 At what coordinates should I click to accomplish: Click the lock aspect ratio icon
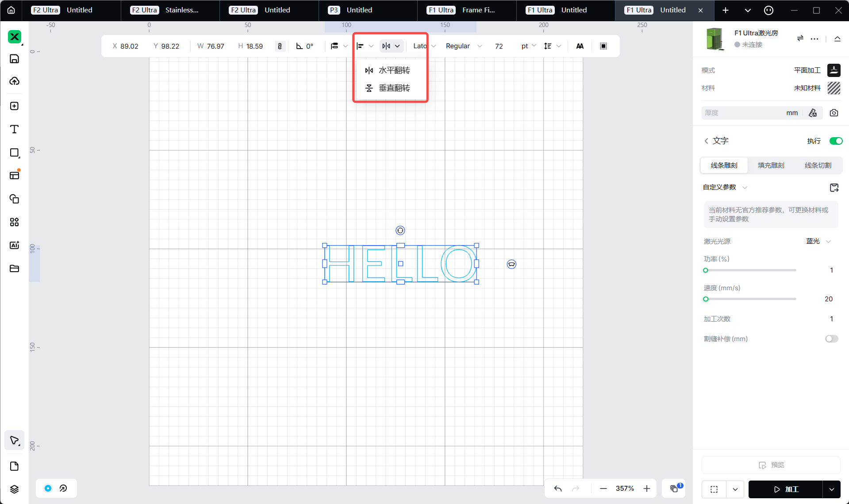[x=280, y=46]
